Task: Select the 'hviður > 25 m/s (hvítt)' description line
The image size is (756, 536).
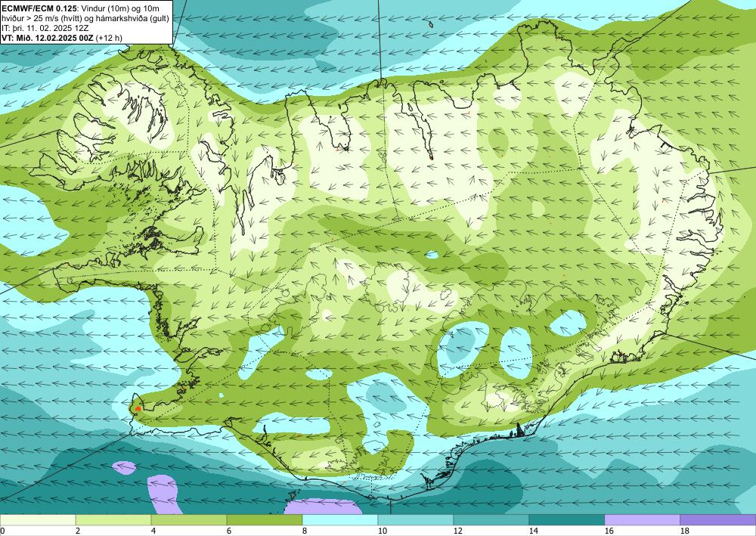Action: click(x=85, y=18)
